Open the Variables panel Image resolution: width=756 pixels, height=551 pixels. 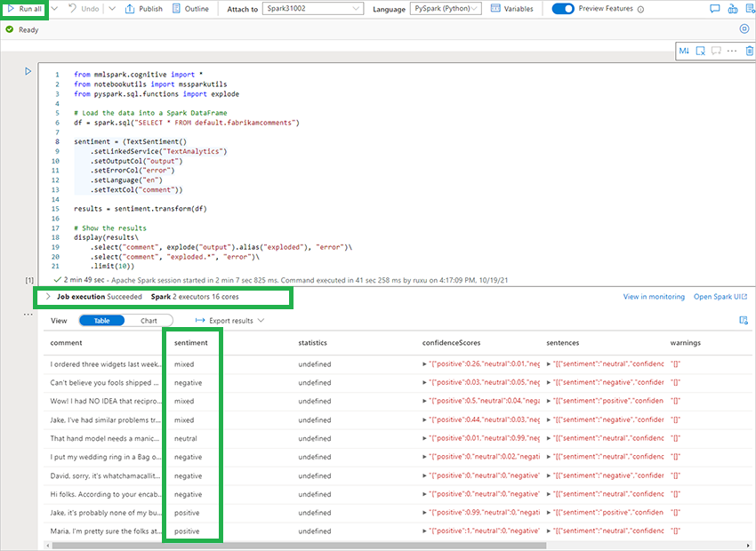click(x=512, y=9)
